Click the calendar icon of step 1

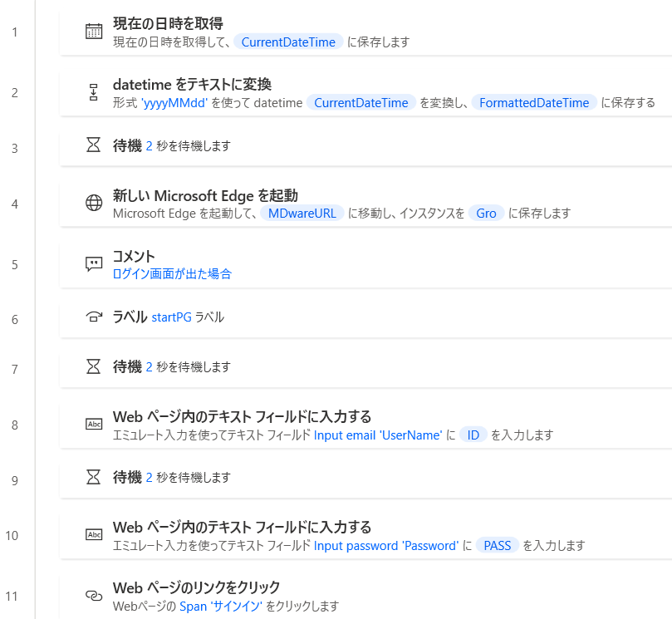point(94,32)
